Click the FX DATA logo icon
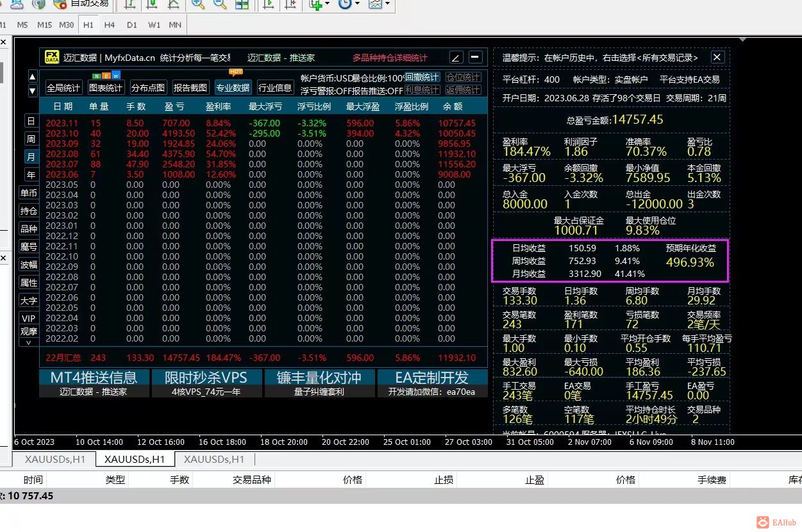802x532 pixels. [x=52, y=57]
